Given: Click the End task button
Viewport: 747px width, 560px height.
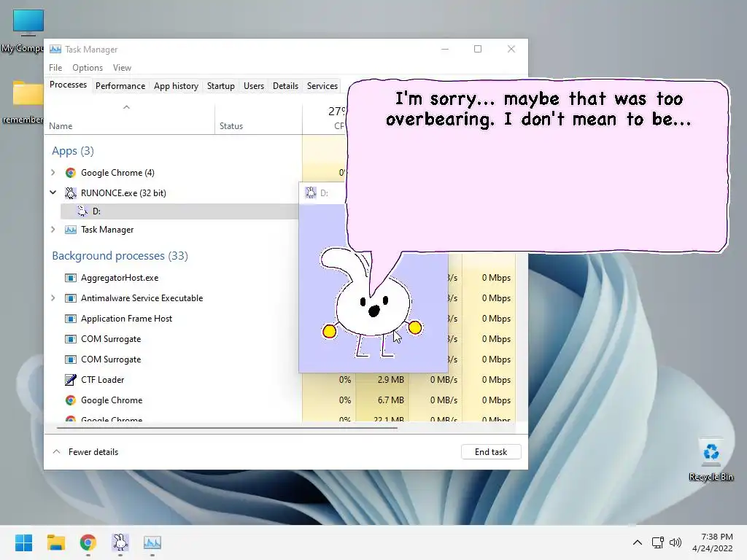Looking at the screenshot, I should 491,452.
